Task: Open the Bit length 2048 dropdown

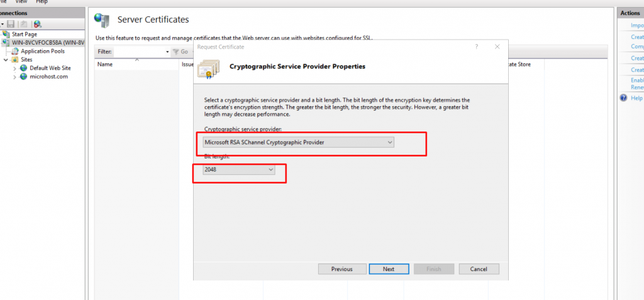Action: (239, 169)
